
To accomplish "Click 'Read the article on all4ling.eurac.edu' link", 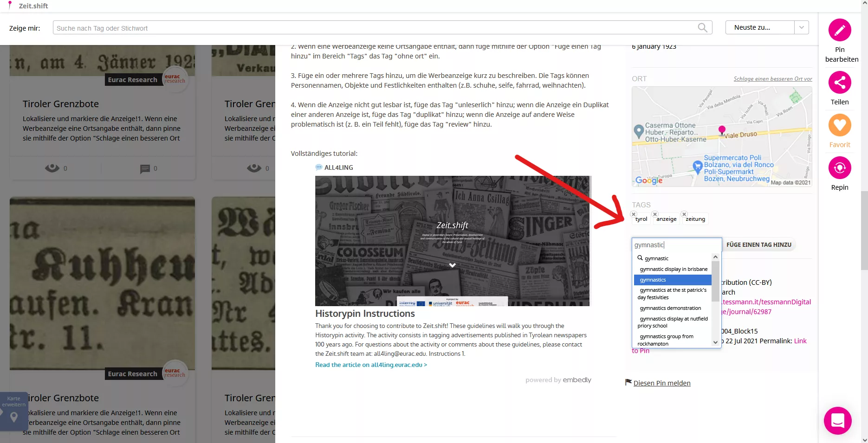I will click(x=371, y=365).
